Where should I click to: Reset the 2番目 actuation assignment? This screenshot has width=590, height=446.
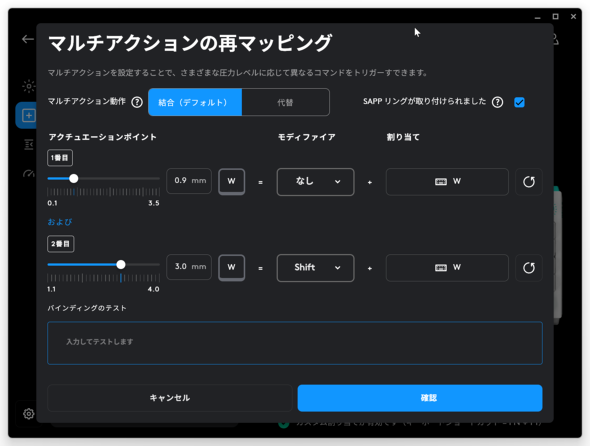pos(529,268)
